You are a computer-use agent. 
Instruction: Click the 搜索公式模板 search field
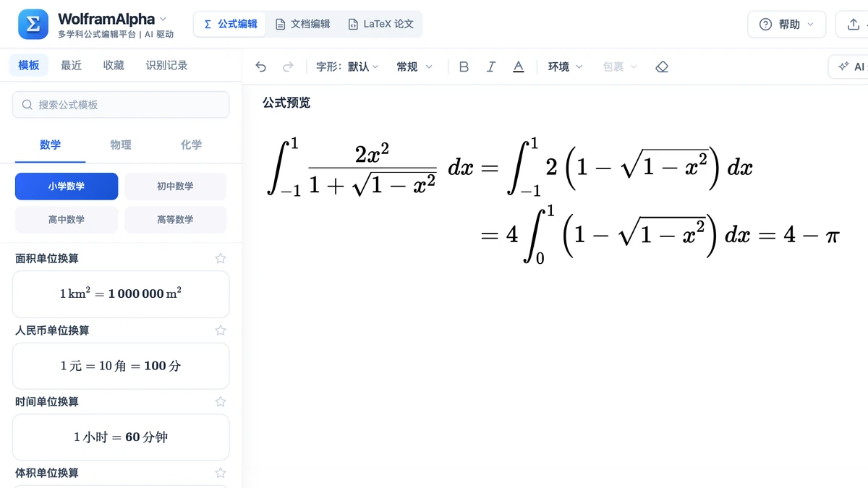[x=121, y=105]
